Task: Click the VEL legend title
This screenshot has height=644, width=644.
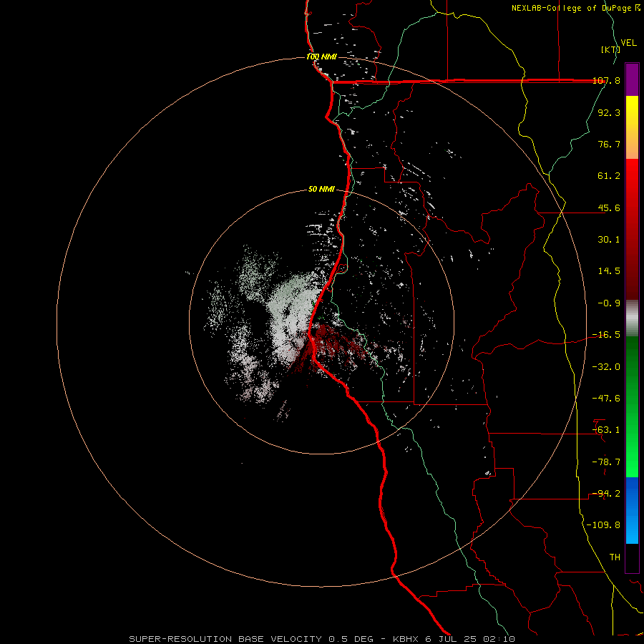Action: (628, 43)
